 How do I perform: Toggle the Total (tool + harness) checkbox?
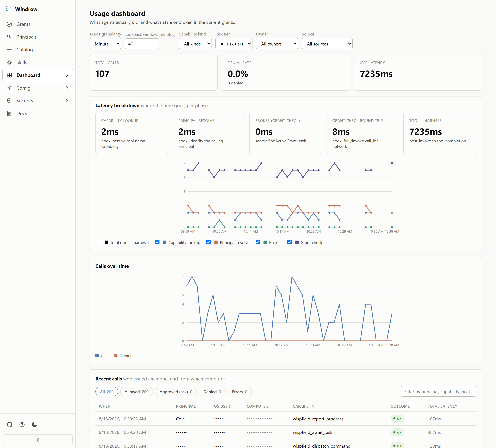pos(99,242)
